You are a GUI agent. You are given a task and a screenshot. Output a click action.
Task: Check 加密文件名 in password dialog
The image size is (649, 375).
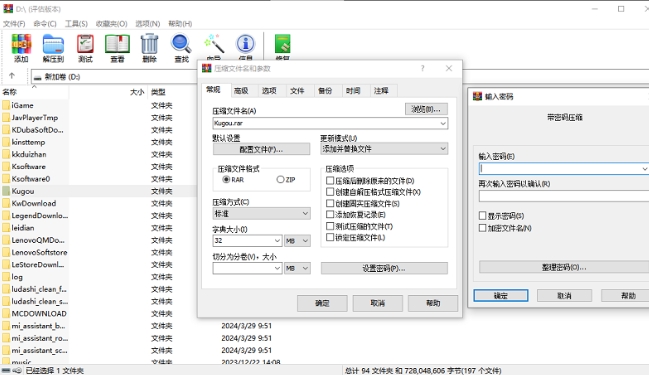tap(482, 228)
